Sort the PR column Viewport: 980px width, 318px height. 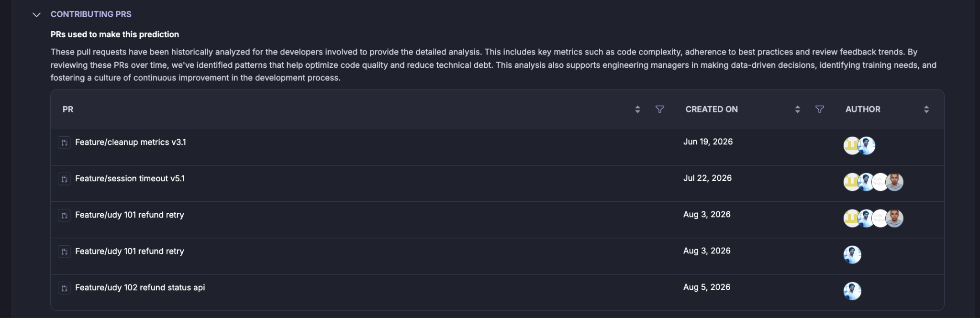(x=637, y=110)
